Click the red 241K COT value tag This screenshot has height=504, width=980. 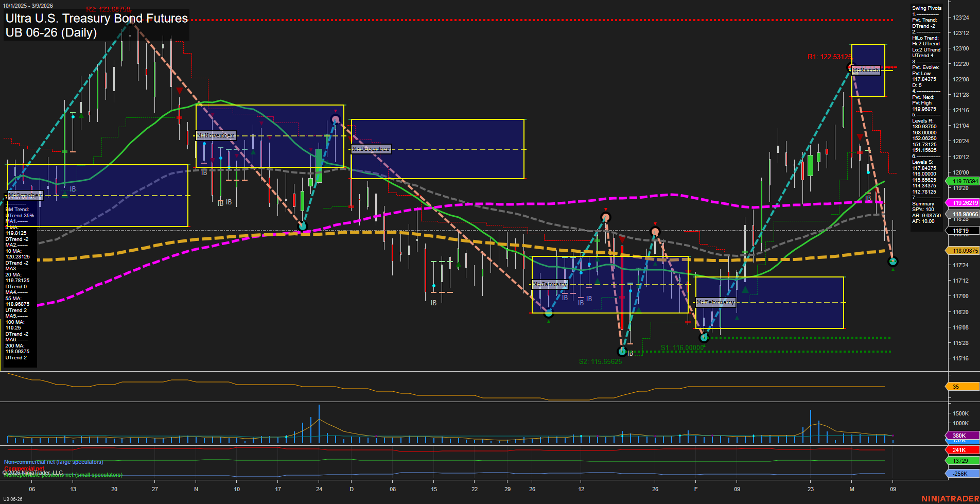pos(958,449)
